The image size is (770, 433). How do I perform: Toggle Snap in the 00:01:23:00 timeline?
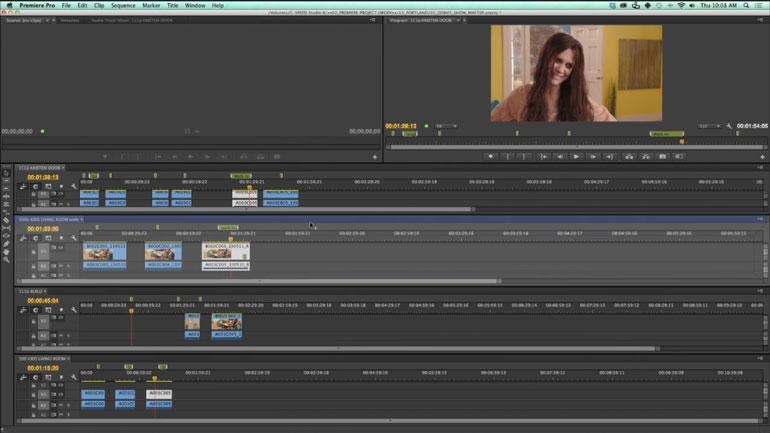(x=35, y=238)
